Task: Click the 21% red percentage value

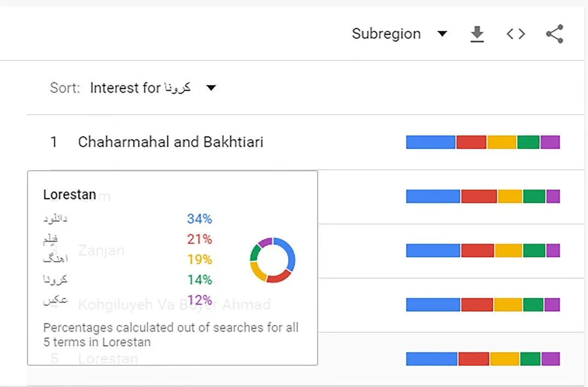Action: pyautogui.click(x=199, y=239)
